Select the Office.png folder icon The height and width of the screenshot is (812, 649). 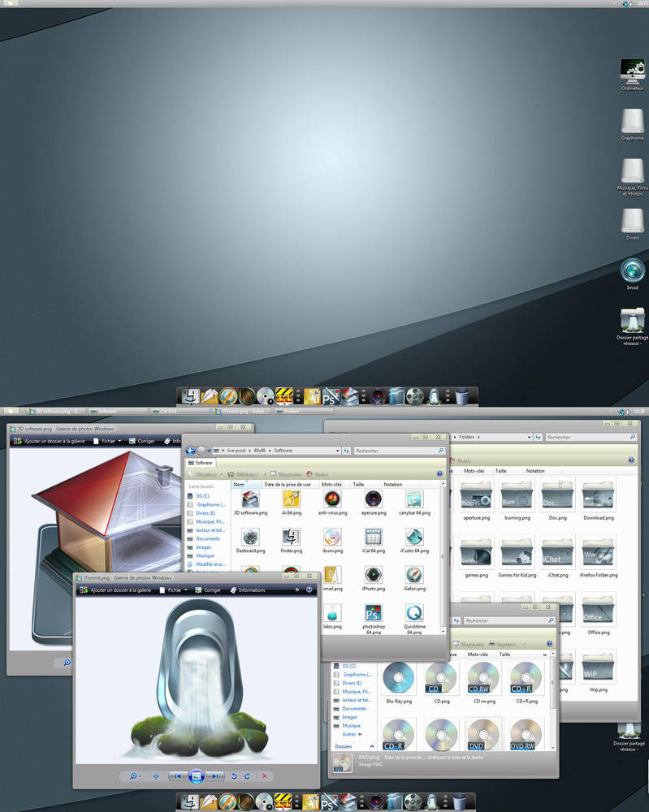(599, 610)
